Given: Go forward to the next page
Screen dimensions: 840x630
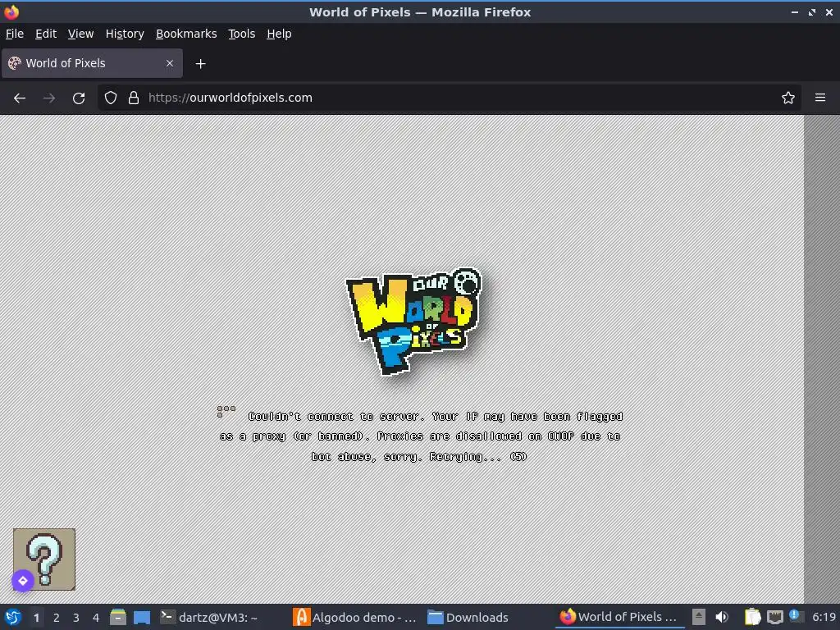Looking at the screenshot, I should click(49, 98).
